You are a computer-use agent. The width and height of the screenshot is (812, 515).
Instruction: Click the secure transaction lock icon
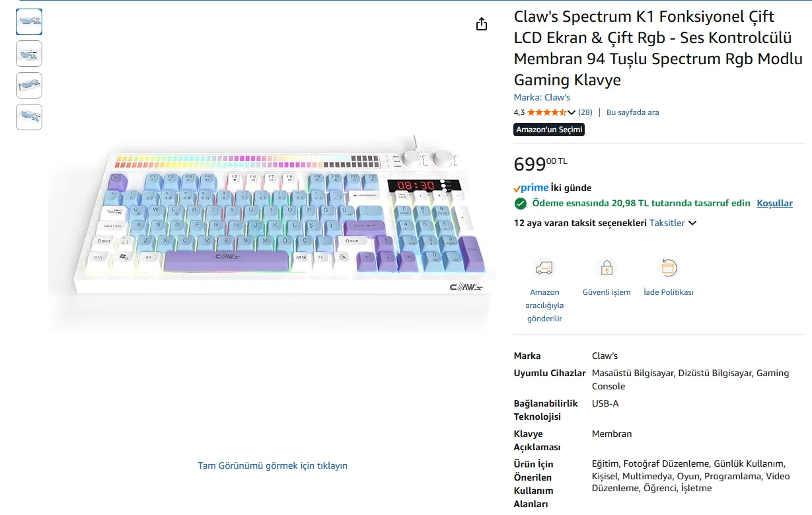(x=606, y=268)
